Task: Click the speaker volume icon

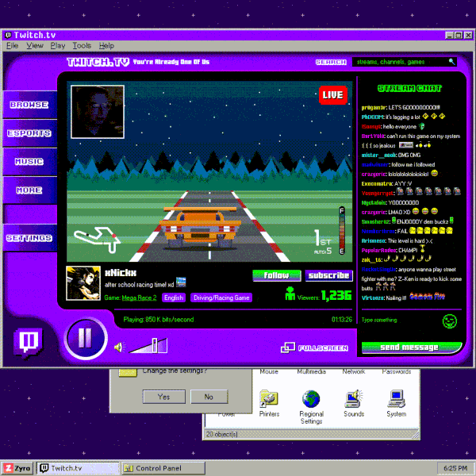Action: [120, 347]
